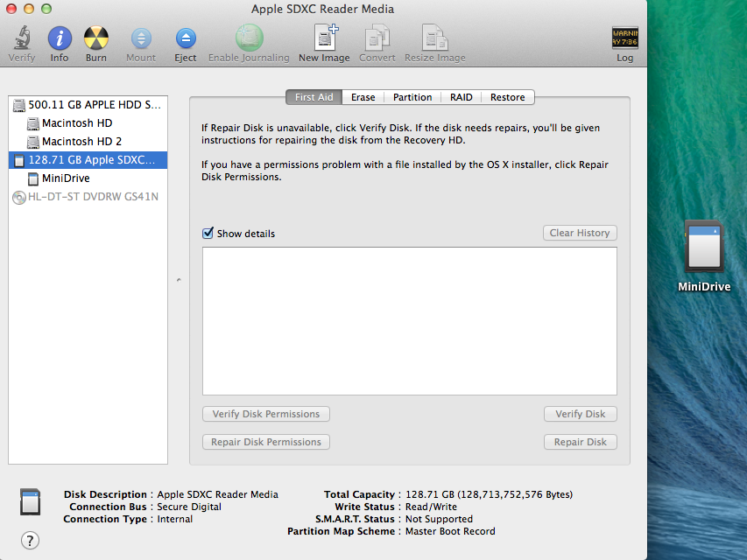The image size is (747, 560).
Task: Click inside the details log text area
Action: point(410,321)
